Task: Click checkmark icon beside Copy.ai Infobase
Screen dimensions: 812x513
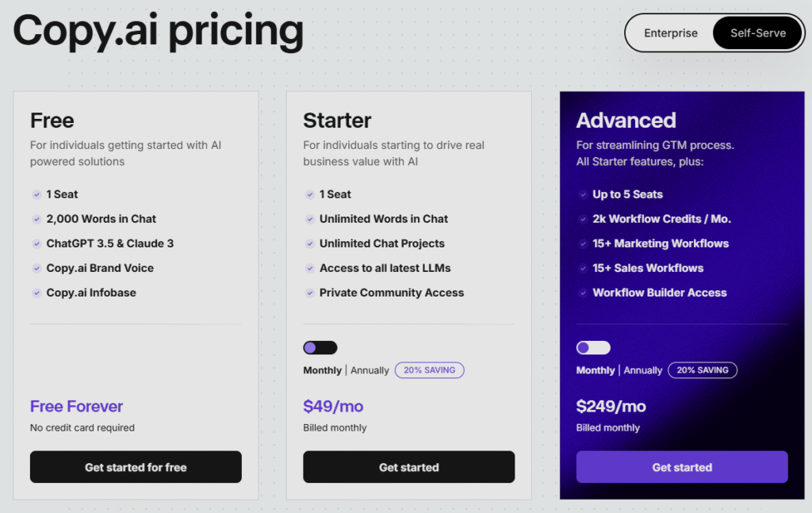Action: pos(36,293)
